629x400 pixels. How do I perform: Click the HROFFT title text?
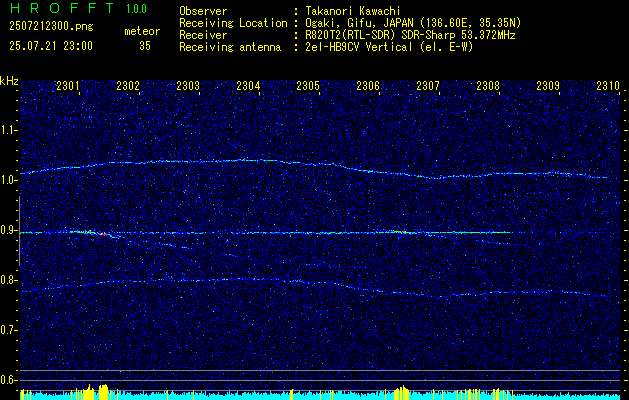(x=62, y=8)
